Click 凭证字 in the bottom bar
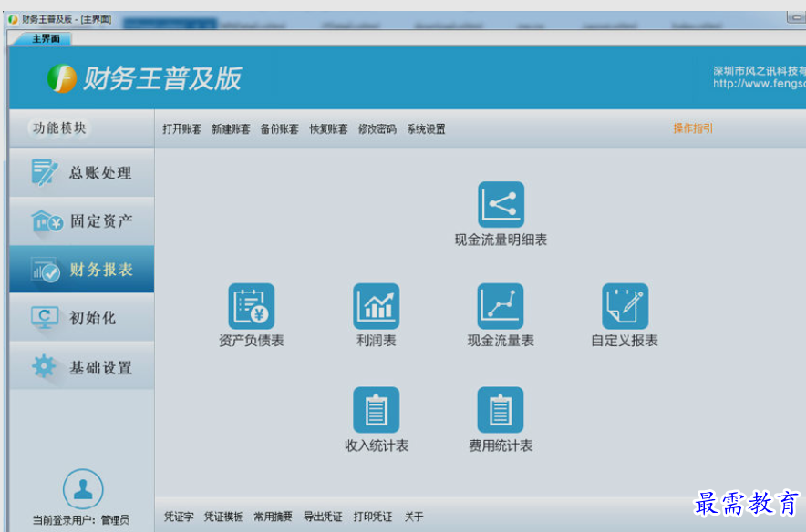This screenshot has width=806, height=532. click(179, 517)
